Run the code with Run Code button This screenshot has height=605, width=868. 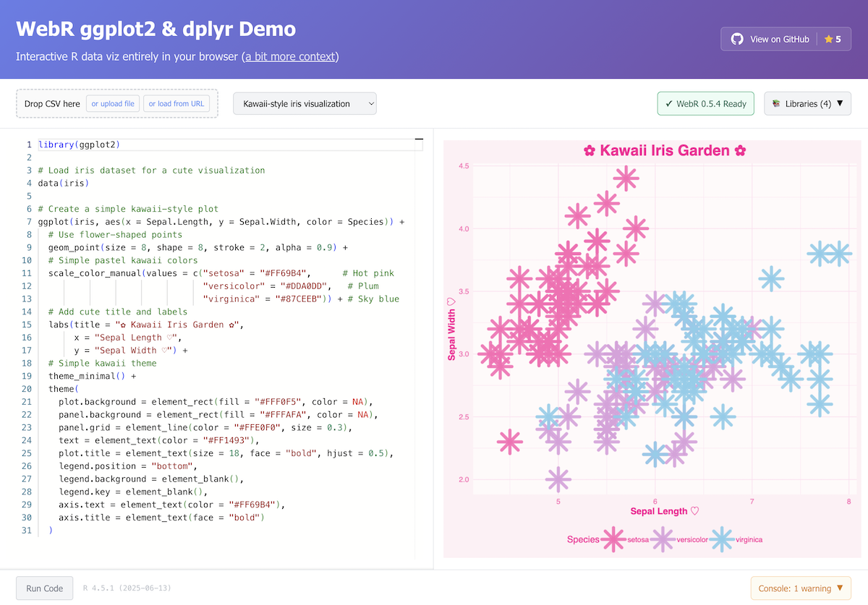[x=44, y=588]
